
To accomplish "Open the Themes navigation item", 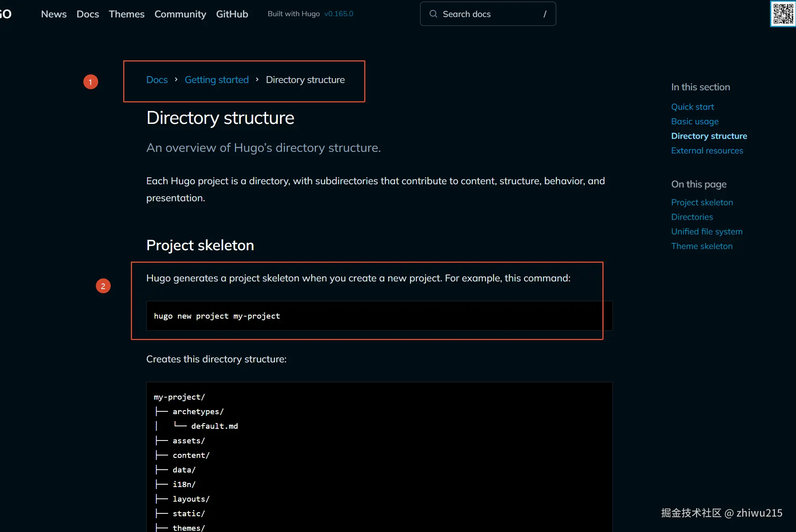I will 127,14.
